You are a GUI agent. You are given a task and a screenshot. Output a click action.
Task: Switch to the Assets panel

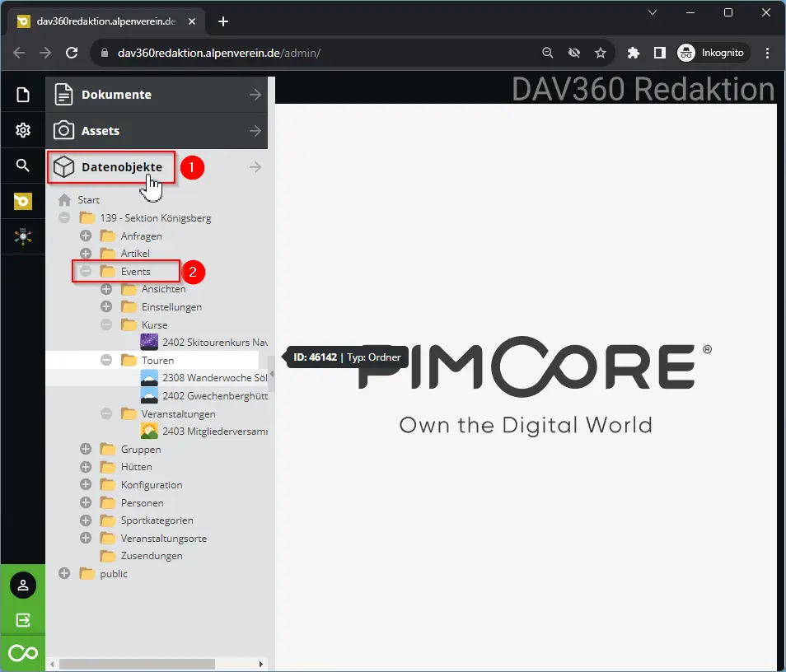pyautogui.click(x=157, y=130)
